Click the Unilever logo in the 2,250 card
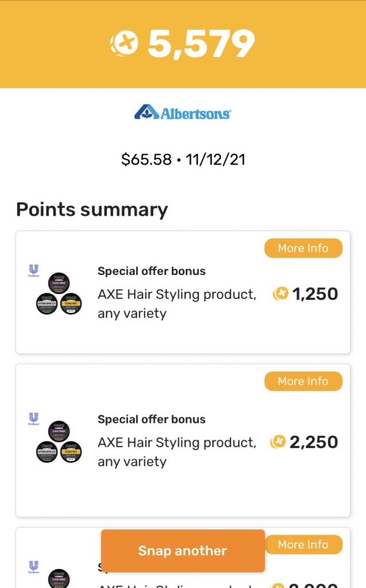Viewport: 366px width, 588px height. click(x=33, y=419)
